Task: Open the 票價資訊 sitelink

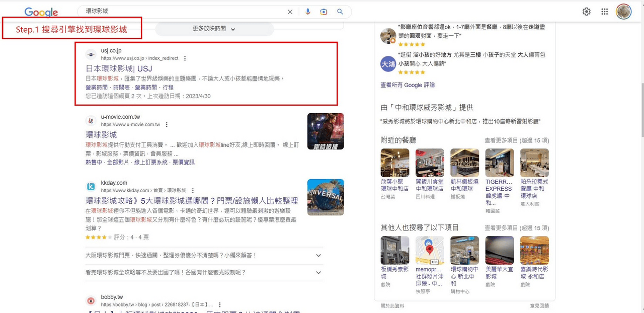Action: point(184,162)
